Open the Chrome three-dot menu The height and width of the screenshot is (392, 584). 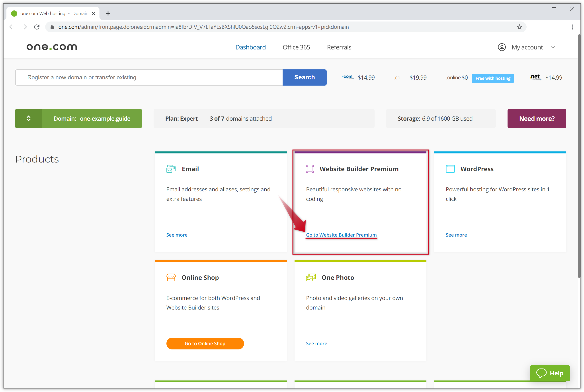click(572, 27)
